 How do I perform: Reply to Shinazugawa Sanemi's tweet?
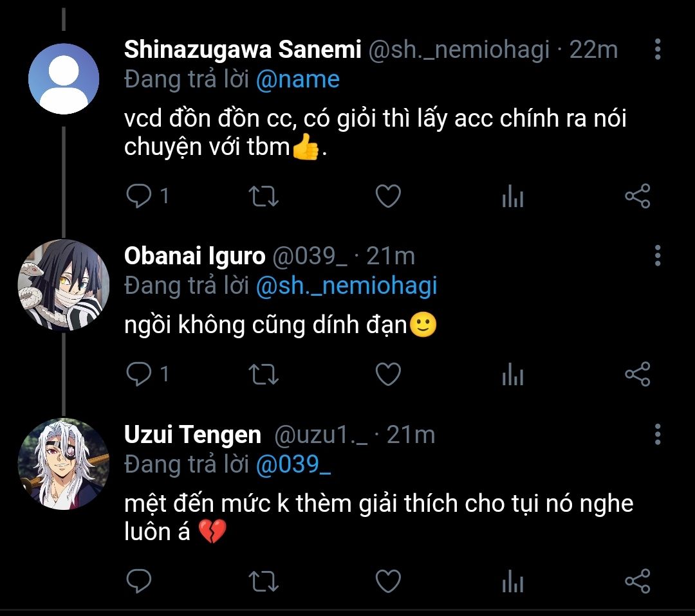pos(138,197)
